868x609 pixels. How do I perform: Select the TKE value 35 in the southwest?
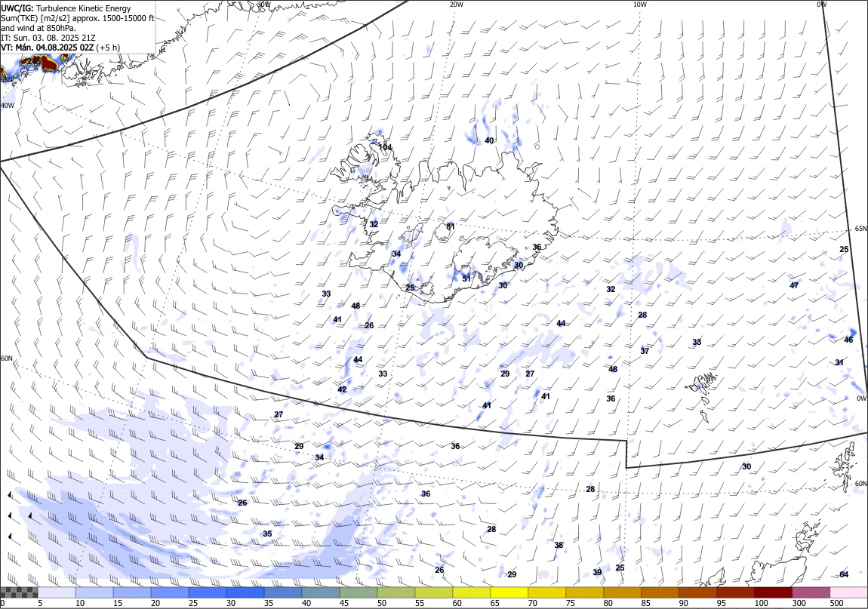(x=267, y=534)
